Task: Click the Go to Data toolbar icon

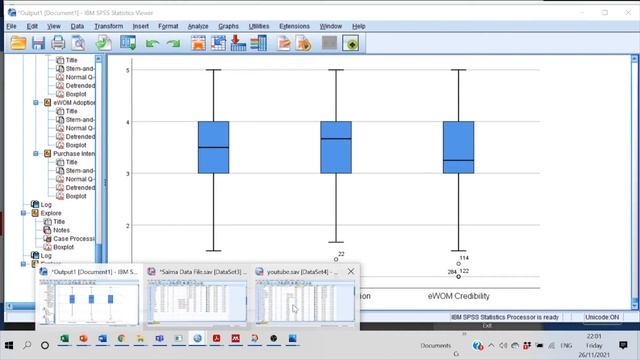Action: point(198,43)
